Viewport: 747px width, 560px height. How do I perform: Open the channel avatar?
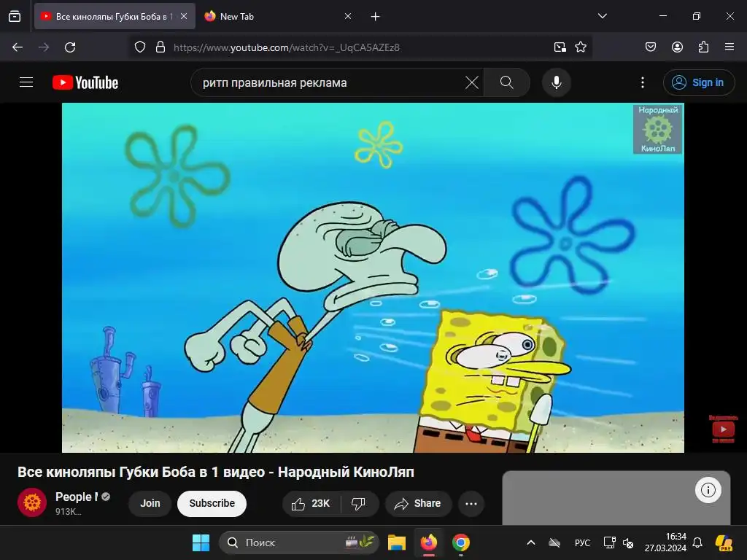coord(32,502)
